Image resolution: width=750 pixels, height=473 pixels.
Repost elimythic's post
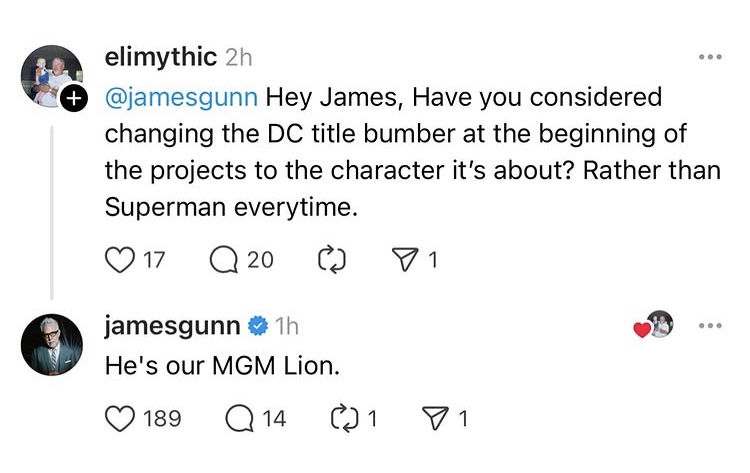click(329, 260)
